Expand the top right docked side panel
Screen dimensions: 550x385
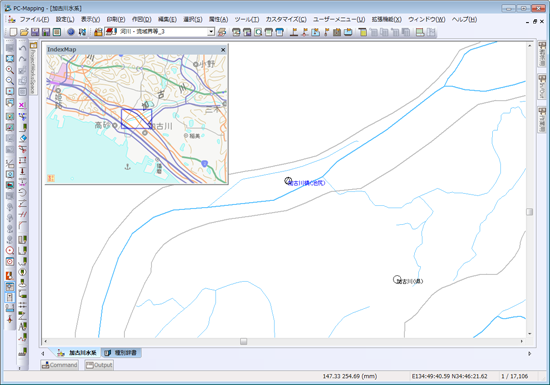point(542,54)
